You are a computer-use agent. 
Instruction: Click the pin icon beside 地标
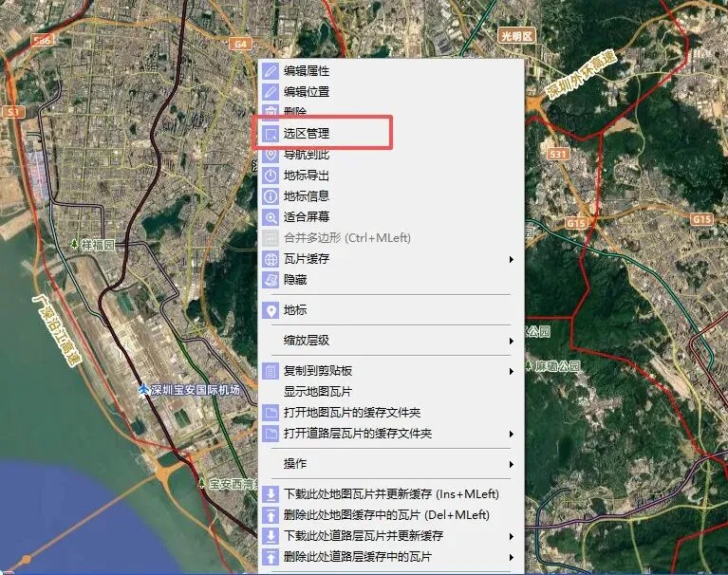271,310
